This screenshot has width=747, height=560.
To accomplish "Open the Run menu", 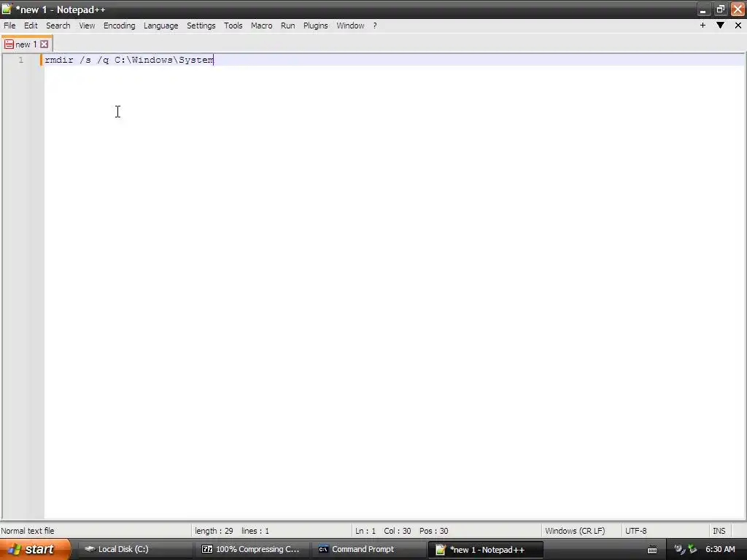I will click(287, 26).
